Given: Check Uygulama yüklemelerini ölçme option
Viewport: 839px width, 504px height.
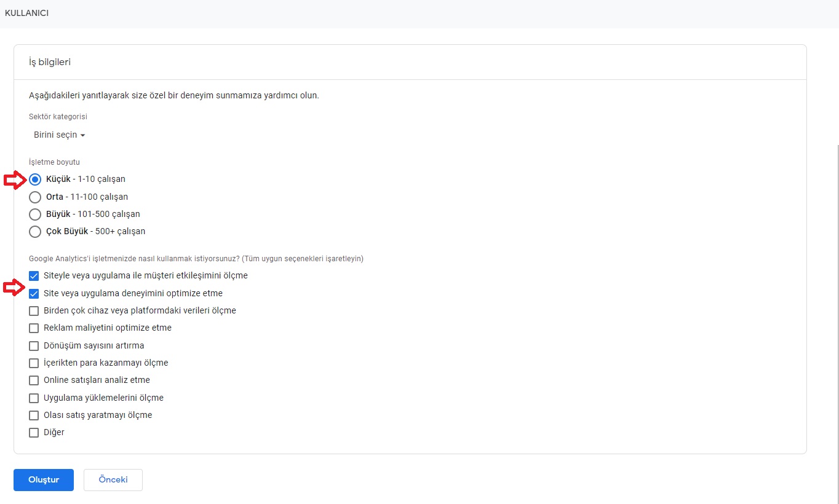Looking at the screenshot, I should pyautogui.click(x=34, y=398).
